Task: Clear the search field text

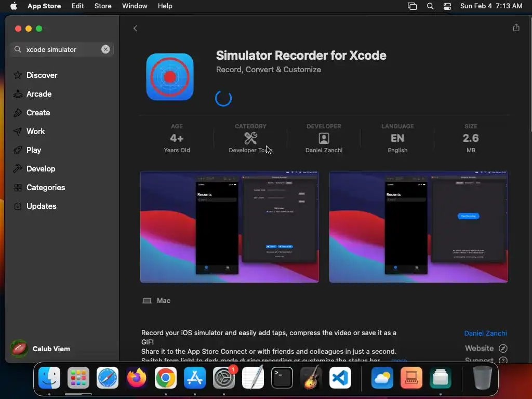Action: click(105, 49)
